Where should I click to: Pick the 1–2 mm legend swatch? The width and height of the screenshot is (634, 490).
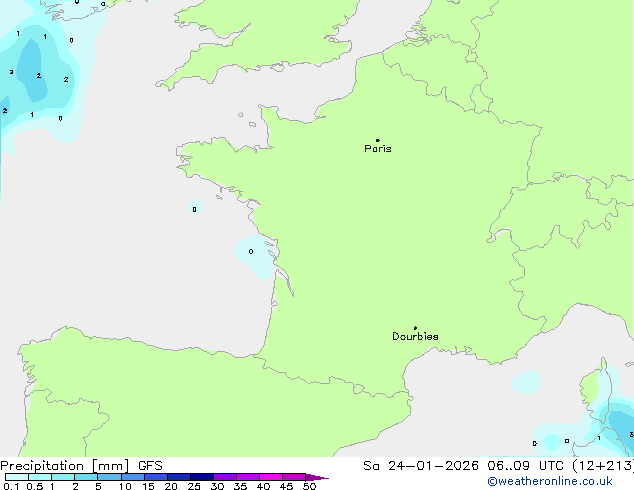[x=63, y=477]
